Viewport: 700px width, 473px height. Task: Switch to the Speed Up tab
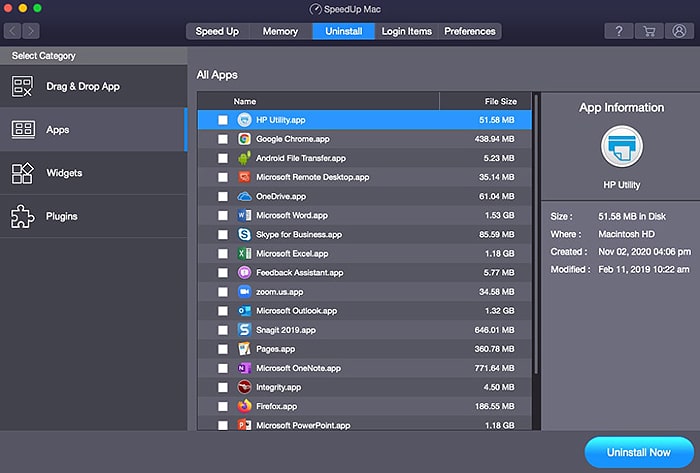[217, 31]
